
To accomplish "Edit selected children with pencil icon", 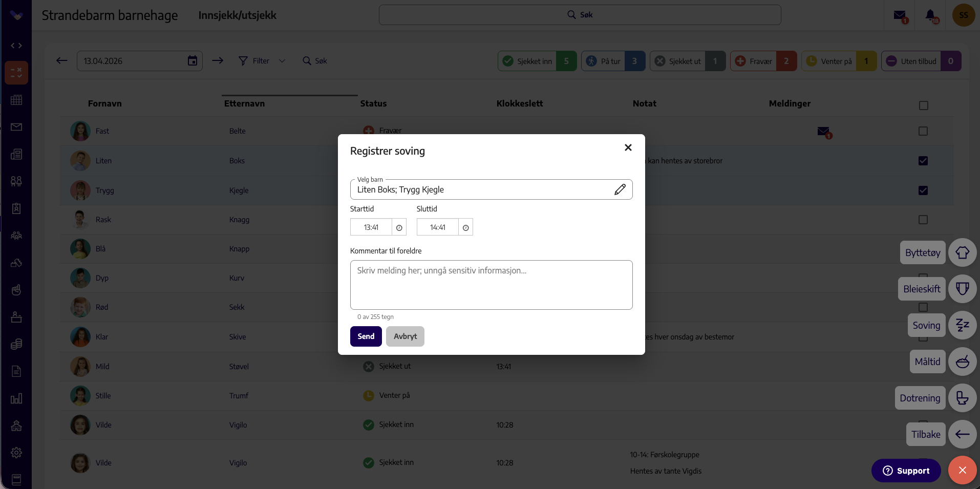I will click(620, 189).
